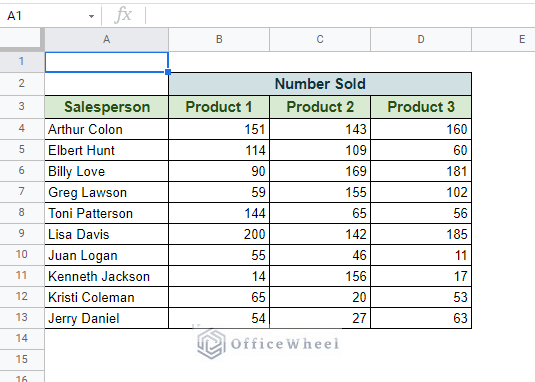Select row 15 header
The image size is (535, 382).
[x=22, y=360]
